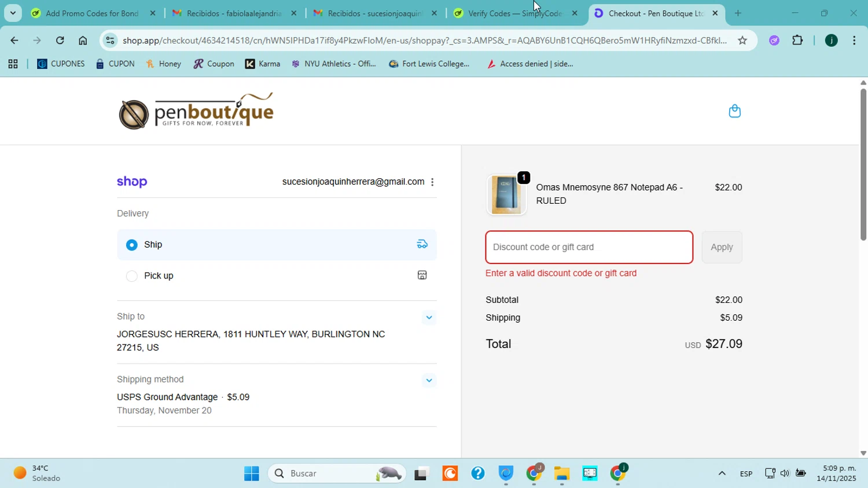Screen dimensions: 868x488
Task: Click the delivery truck icon in Ship row
Action: 422,244
